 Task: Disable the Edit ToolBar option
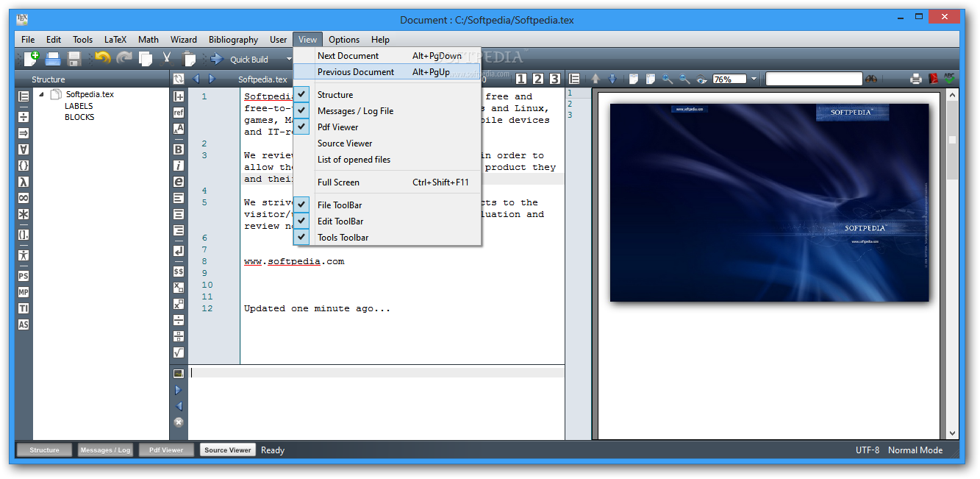pos(340,221)
